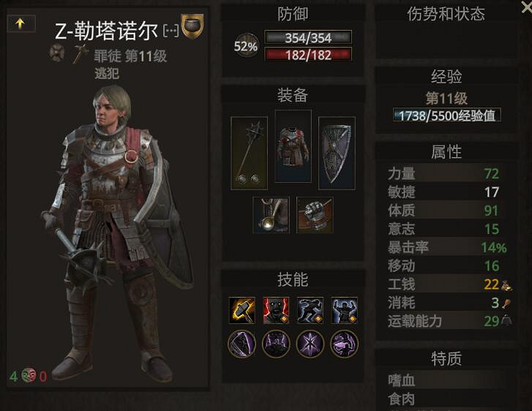Click the first round purple passive skill
This screenshot has height=411, width=532.
242,344
